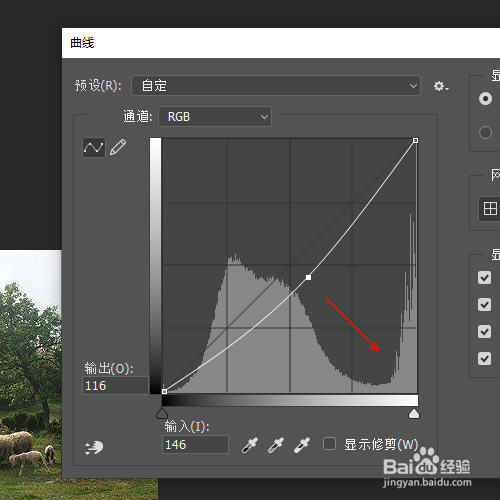Activate the on-image adjustment hand tool
500x500 pixels.
(94, 448)
